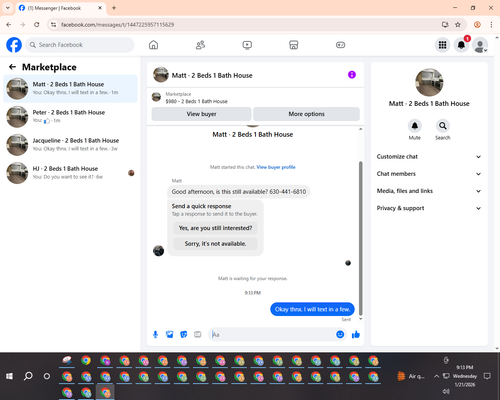Open the Windows Action Center notifications icon
This screenshot has height=400, width=500.
click(487, 376)
